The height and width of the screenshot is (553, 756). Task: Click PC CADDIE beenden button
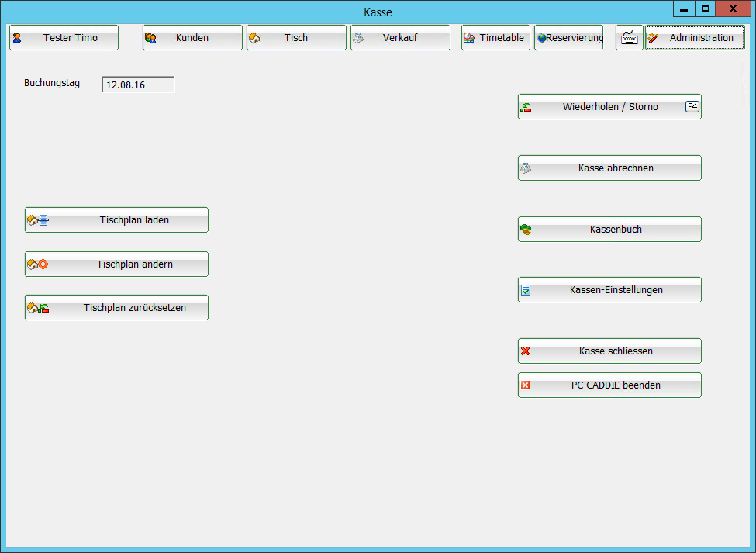coord(609,385)
